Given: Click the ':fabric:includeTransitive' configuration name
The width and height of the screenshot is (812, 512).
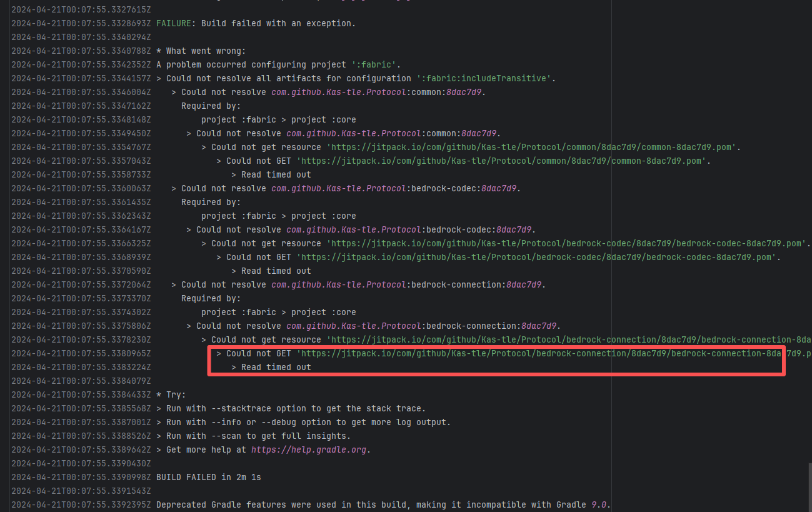Looking at the screenshot, I should click(x=485, y=79).
